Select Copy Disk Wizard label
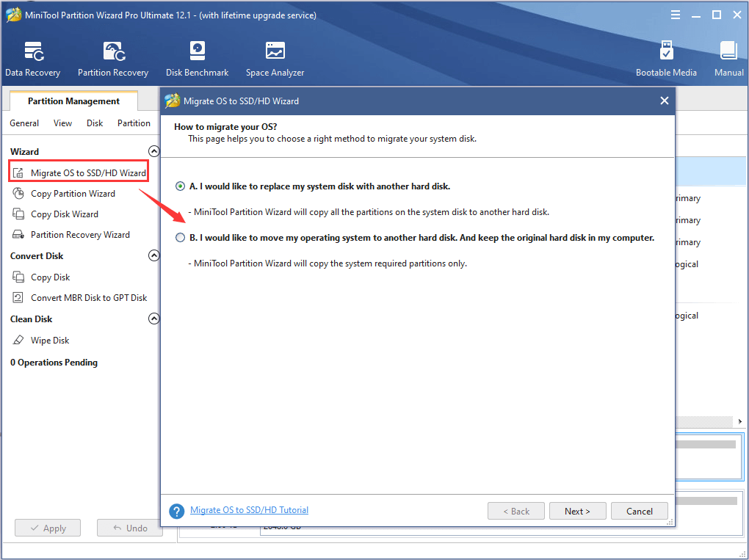Image resolution: width=749 pixels, height=560 pixels. point(65,214)
